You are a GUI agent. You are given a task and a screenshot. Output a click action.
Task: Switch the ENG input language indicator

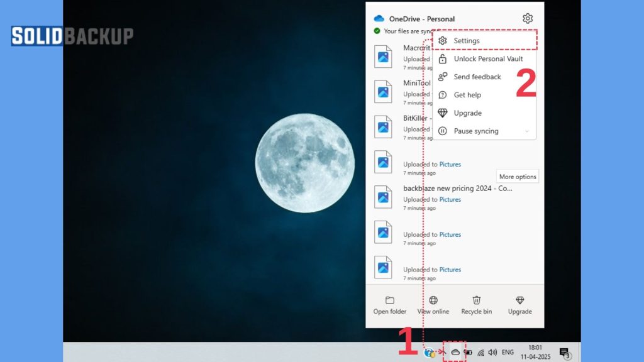pos(508,352)
